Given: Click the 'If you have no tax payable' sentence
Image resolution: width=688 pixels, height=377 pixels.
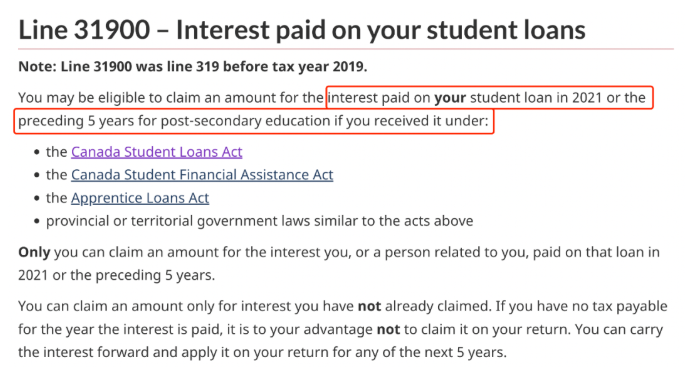Looking at the screenshot, I should coord(581,306).
